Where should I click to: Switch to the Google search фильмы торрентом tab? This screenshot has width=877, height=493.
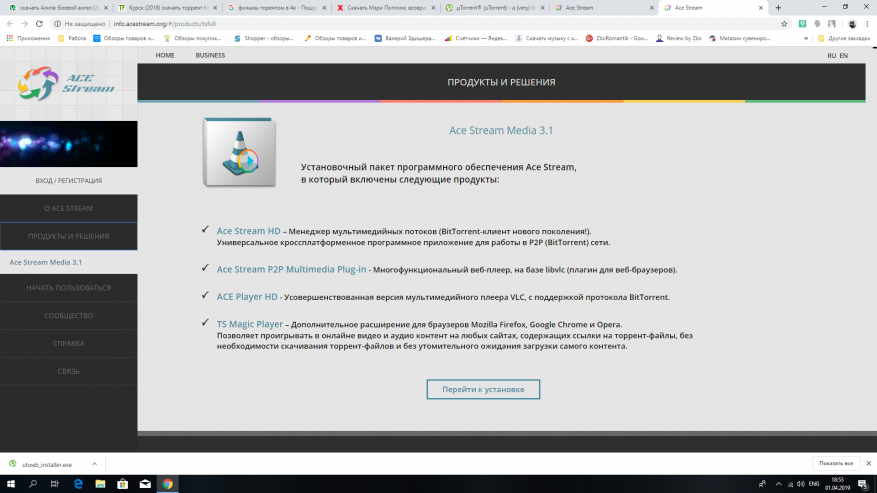coord(276,8)
